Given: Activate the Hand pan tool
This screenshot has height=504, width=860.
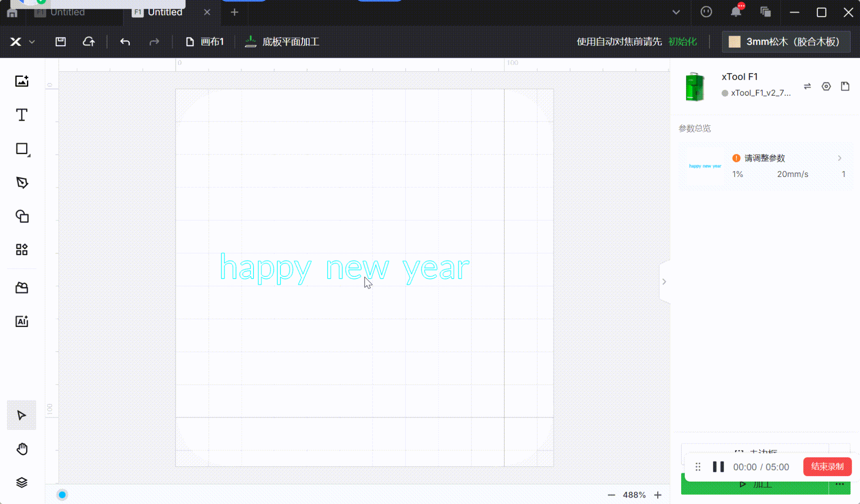Looking at the screenshot, I should tap(21, 449).
